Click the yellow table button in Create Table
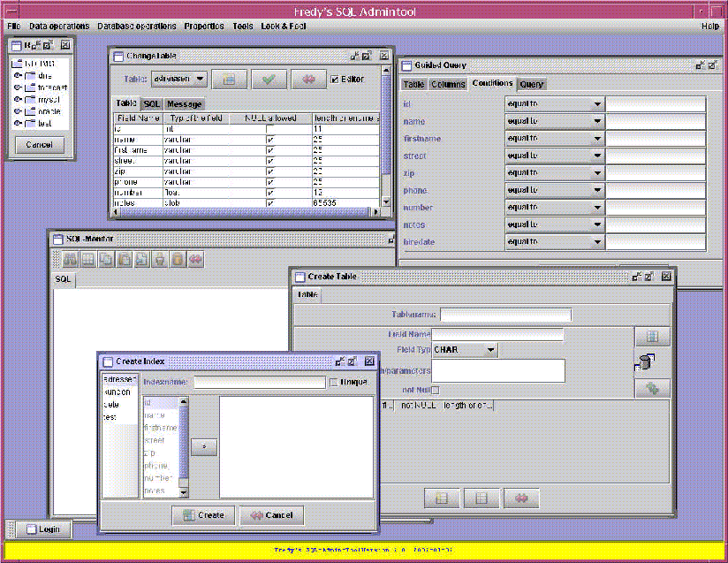Image resolution: width=728 pixels, height=563 pixels. [x=442, y=498]
